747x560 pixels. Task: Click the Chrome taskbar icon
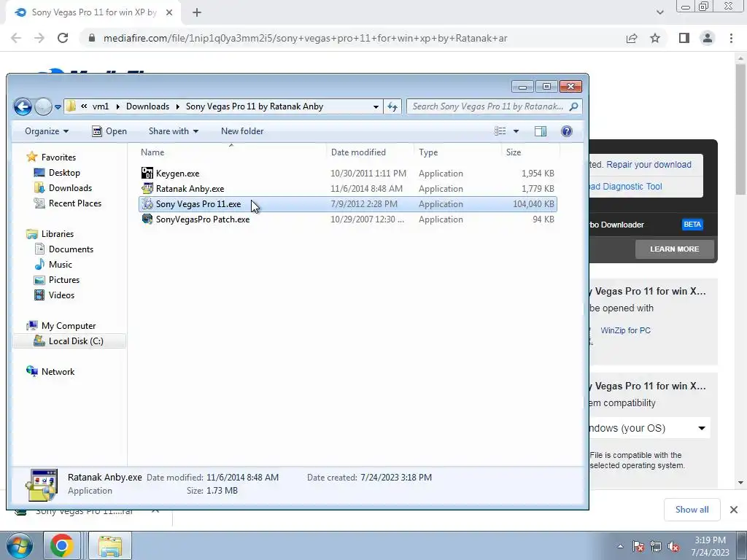(x=61, y=545)
